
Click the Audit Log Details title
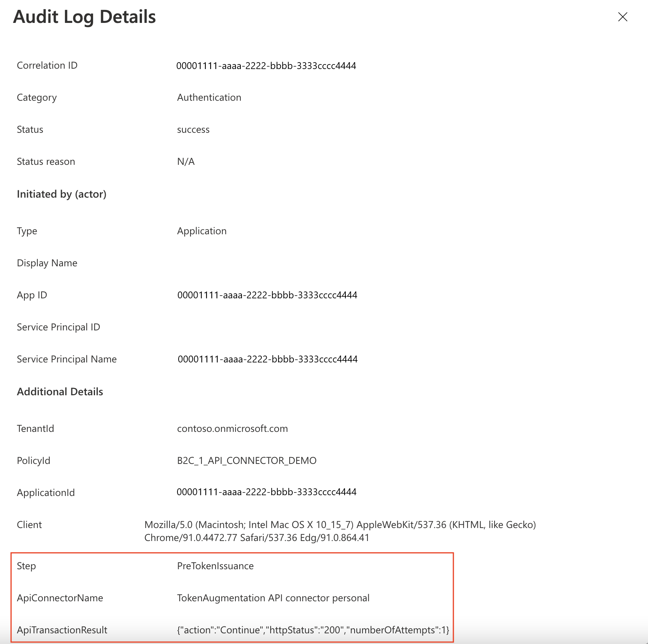84,16
